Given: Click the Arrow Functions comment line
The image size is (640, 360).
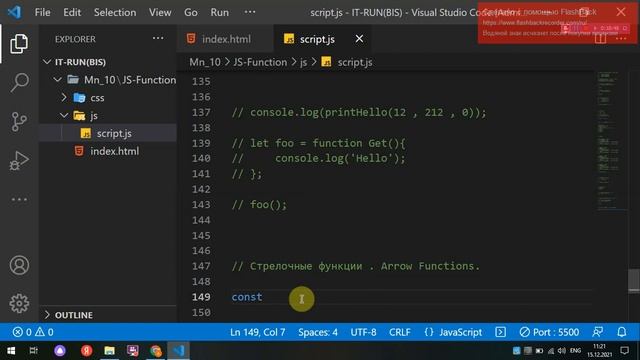Looking at the screenshot, I should click(x=356, y=266).
